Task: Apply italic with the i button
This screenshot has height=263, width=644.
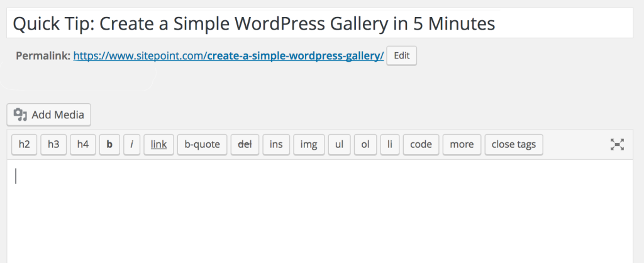Action: click(131, 145)
